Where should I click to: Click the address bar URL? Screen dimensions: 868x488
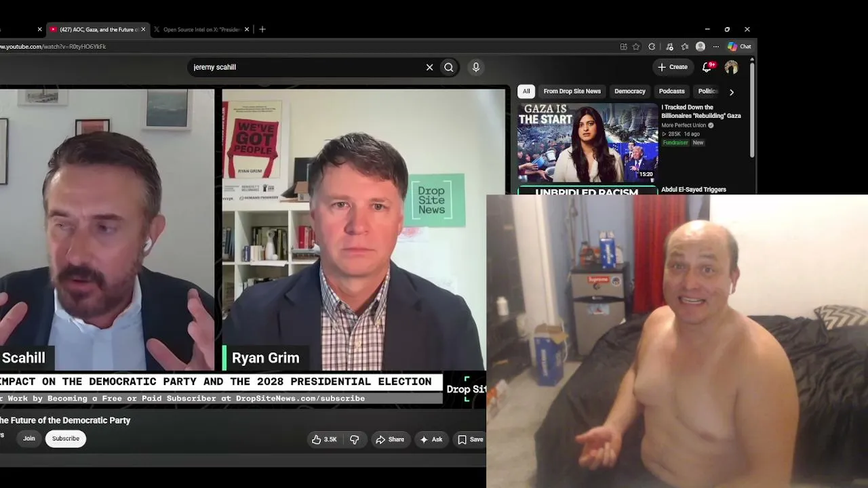pos(53,47)
